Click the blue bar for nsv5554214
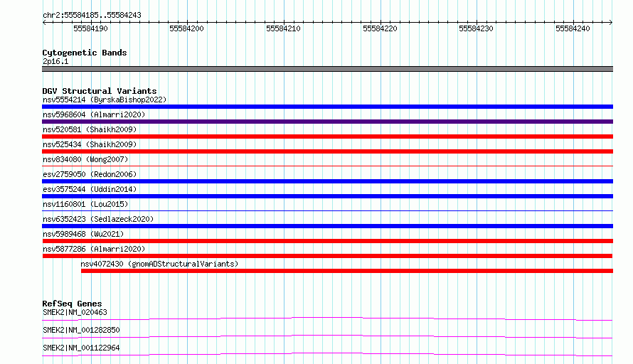This screenshot has height=364, width=633. [x=327, y=107]
